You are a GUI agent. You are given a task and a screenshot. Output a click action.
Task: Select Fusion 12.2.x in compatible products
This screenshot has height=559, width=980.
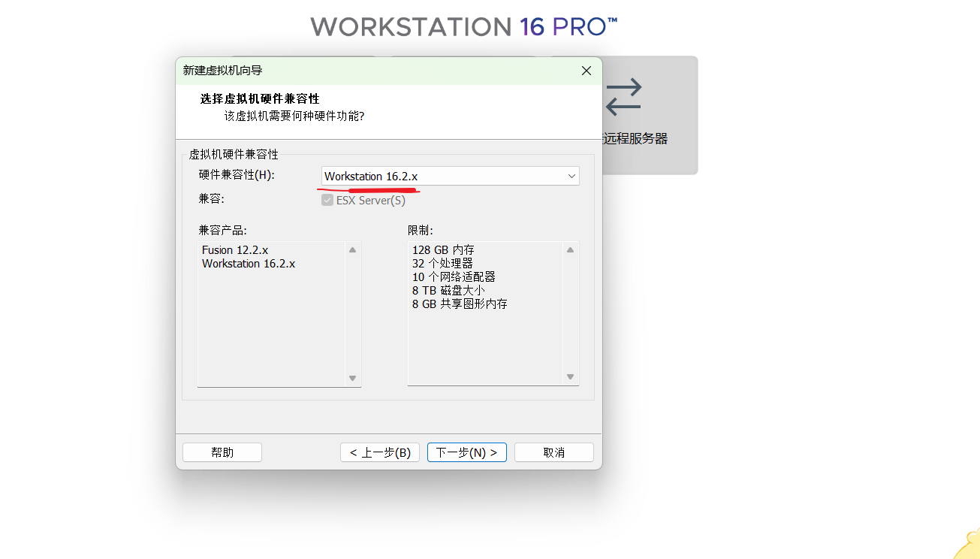(x=235, y=249)
